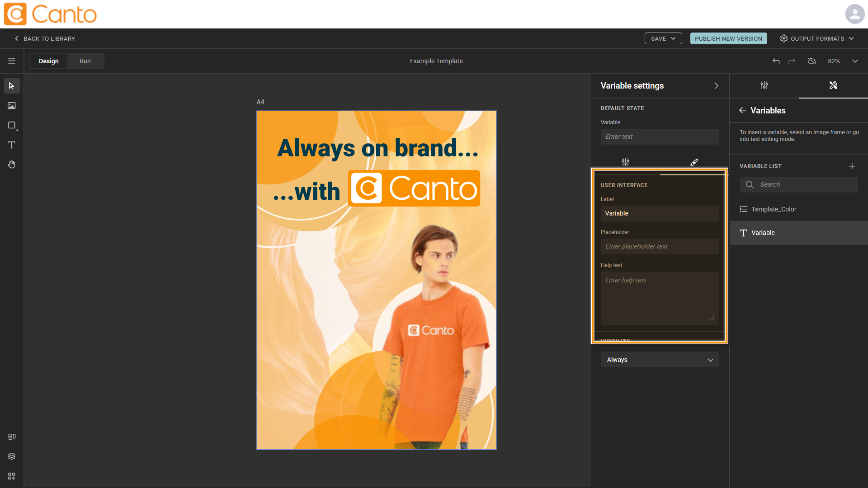
Task: Go back to library
Action: pos(45,38)
